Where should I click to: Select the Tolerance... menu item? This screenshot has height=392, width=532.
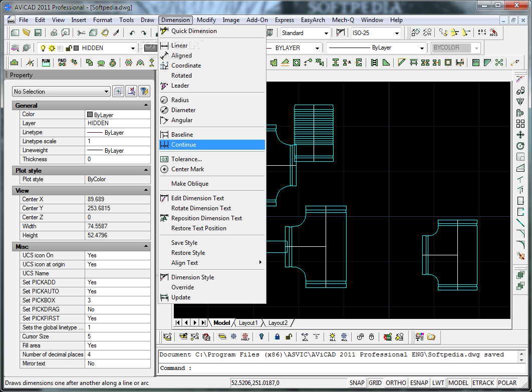[212, 159]
